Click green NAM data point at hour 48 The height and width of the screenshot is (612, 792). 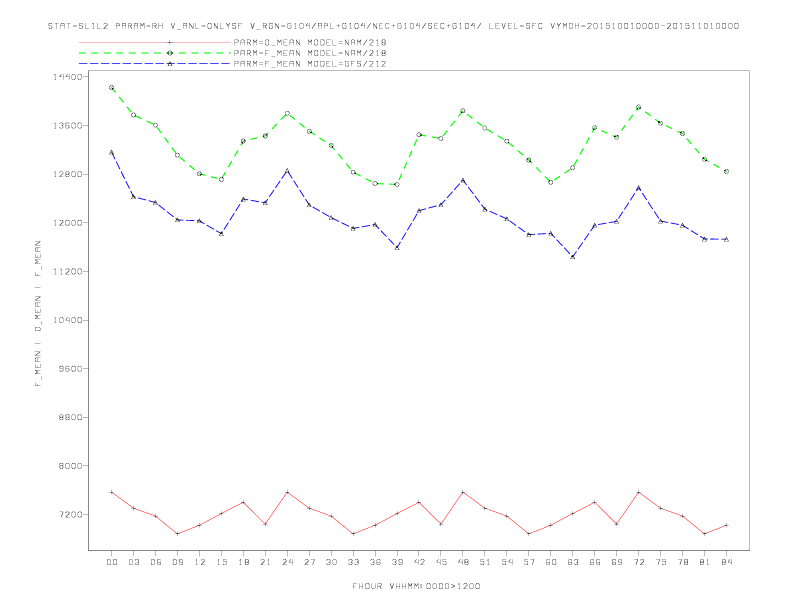coord(463,111)
